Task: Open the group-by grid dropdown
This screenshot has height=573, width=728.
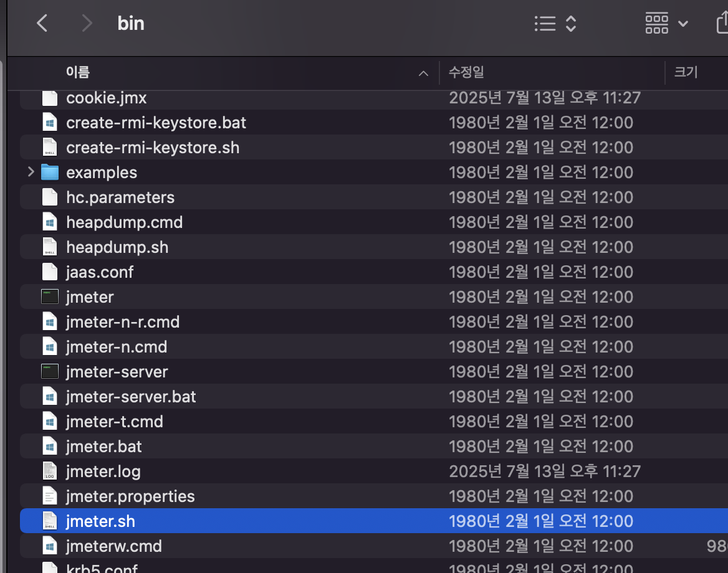Action: 666,23
